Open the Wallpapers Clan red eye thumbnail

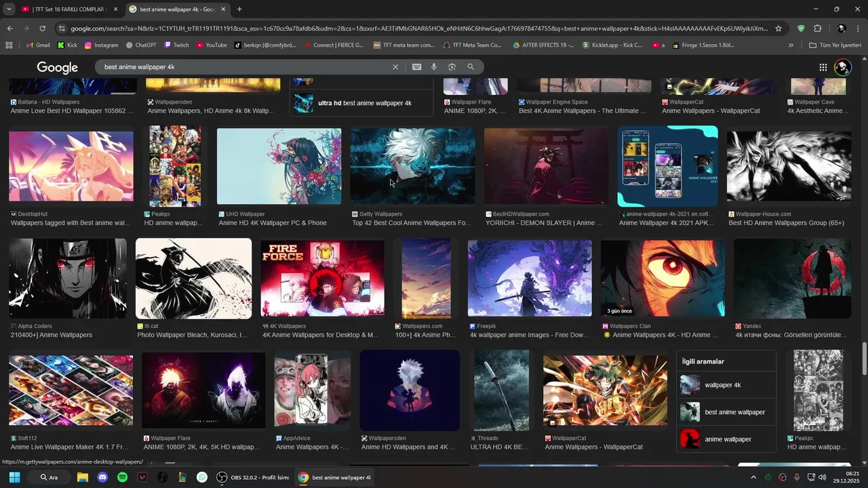tap(663, 278)
